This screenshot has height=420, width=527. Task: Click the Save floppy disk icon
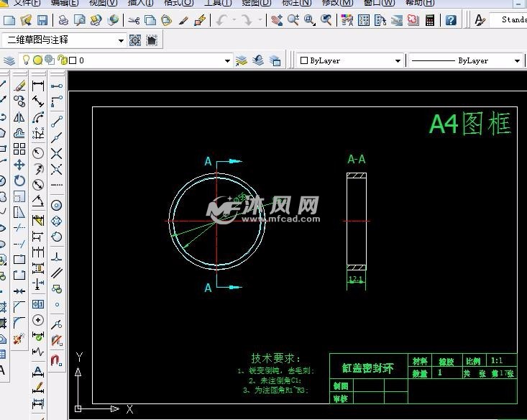[x=42, y=20]
